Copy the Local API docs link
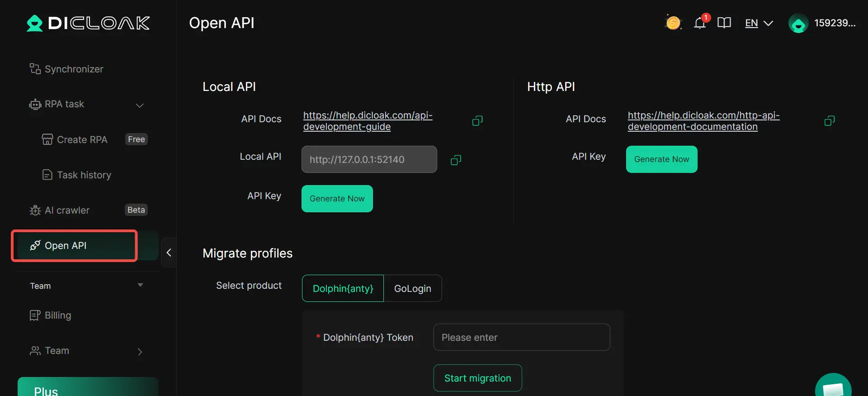 coord(477,121)
